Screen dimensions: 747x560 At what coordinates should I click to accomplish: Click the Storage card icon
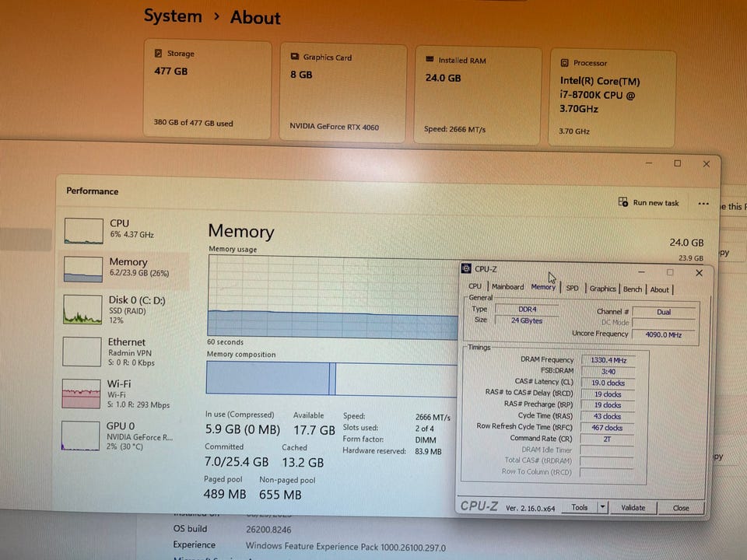tap(159, 54)
